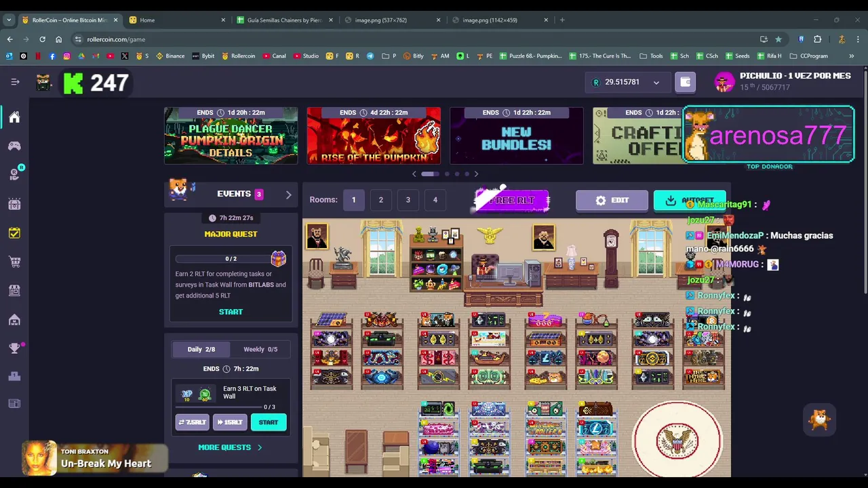Click the hamster mascot helper icon
The image size is (868, 488).
pos(820,420)
